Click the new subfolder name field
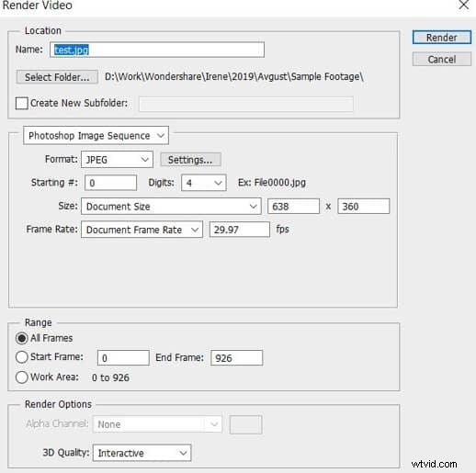The height and width of the screenshot is (473, 476). pyautogui.click(x=246, y=104)
